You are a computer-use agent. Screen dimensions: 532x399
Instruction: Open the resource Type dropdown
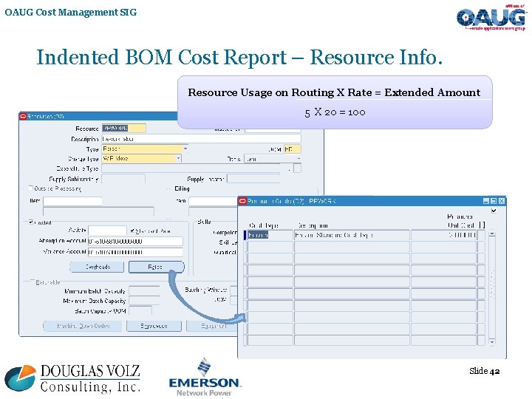pyautogui.click(x=185, y=149)
